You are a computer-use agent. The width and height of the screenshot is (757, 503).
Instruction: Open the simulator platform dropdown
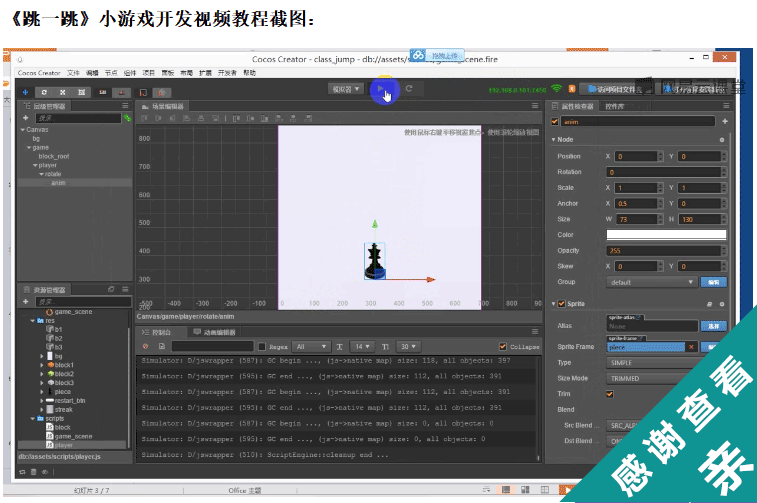click(346, 89)
